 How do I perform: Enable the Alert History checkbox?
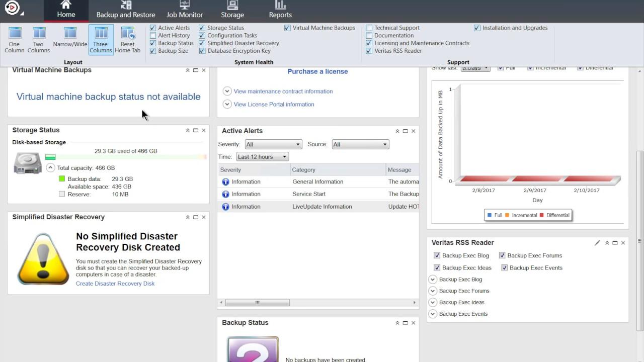point(152,35)
